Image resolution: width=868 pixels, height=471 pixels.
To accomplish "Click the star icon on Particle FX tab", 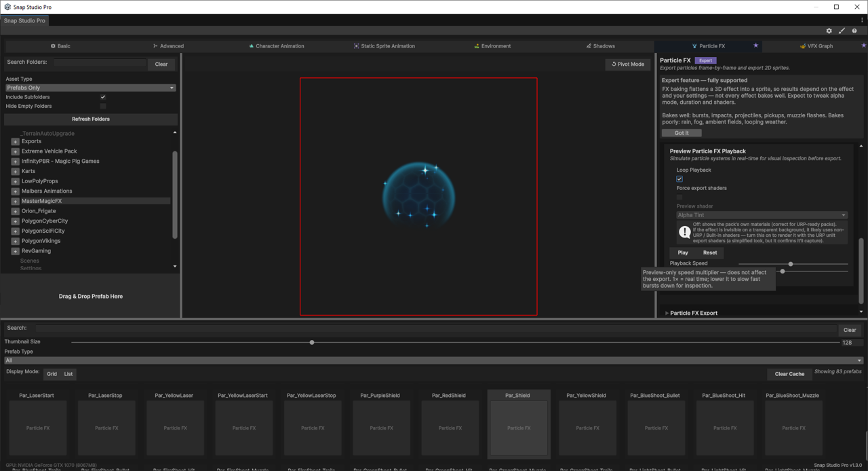I will 755,45.
